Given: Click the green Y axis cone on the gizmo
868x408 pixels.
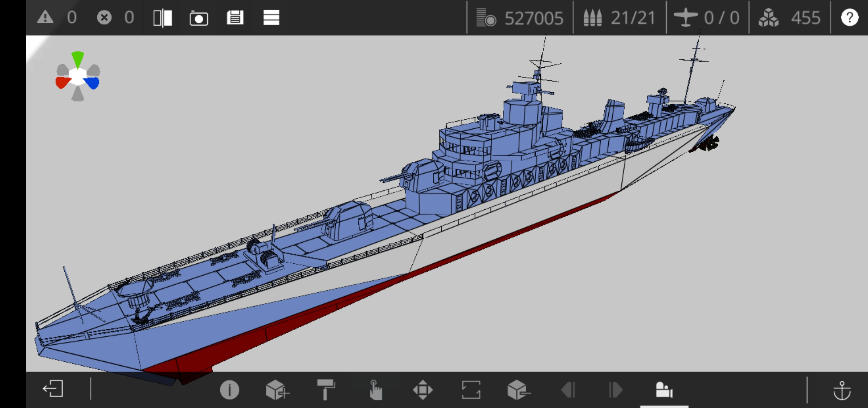Looking at the screenshot, I should 78,59.
